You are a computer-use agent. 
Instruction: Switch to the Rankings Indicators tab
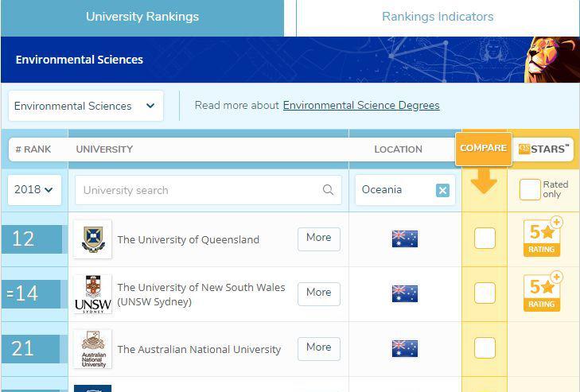point(438,17)
